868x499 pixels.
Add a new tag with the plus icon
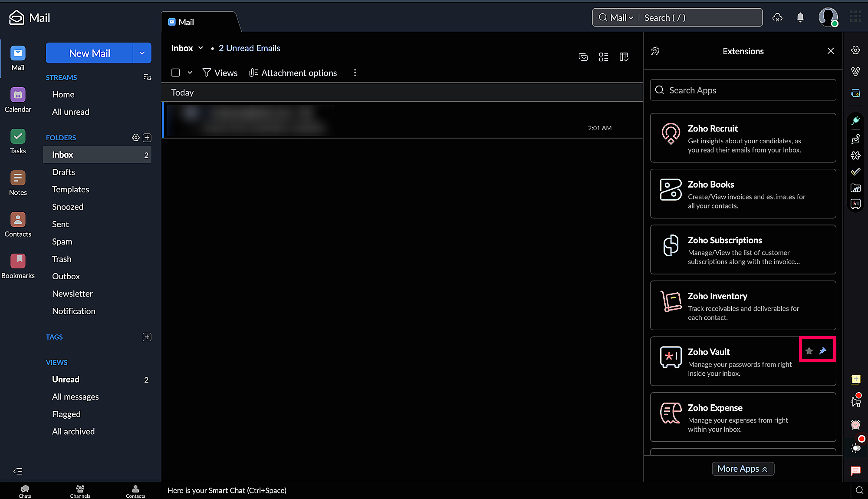pos(147,337)
